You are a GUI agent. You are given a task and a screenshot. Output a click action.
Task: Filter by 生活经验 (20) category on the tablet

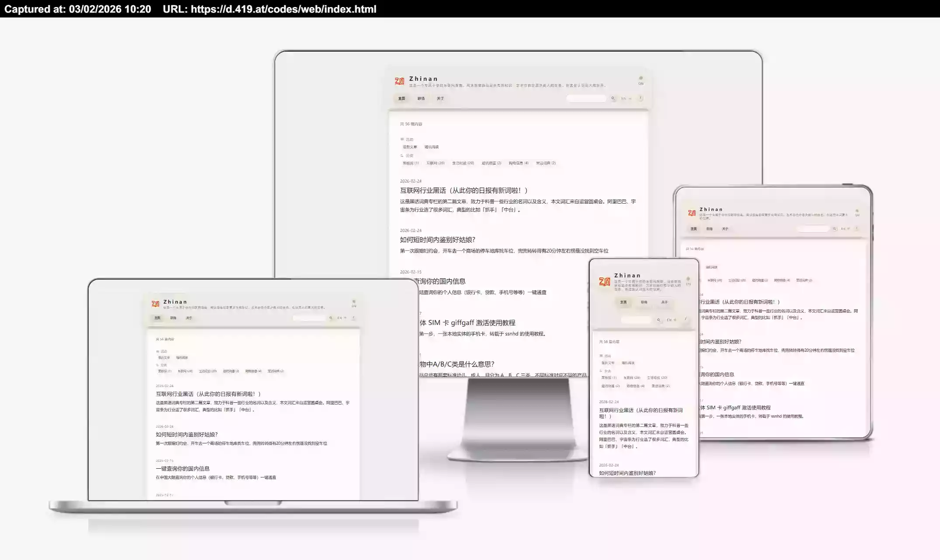pyautogui.click(x=737, y=280)
